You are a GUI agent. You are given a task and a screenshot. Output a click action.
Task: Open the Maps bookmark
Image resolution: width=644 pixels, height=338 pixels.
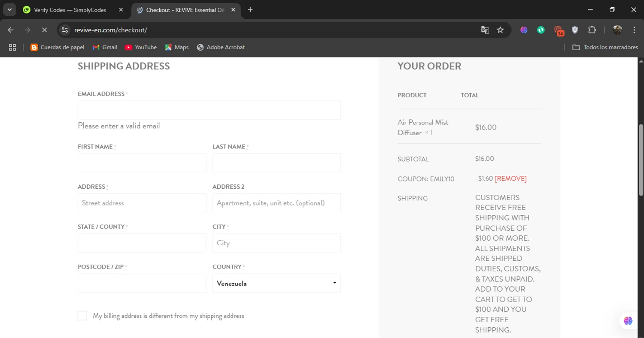pyautogui.click(x=177, y=47)
